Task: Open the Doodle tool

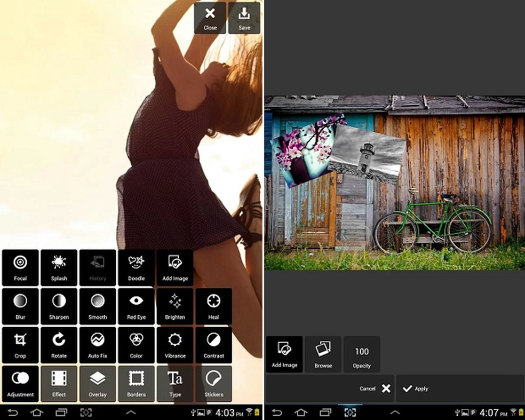Action: coord(136,267)
